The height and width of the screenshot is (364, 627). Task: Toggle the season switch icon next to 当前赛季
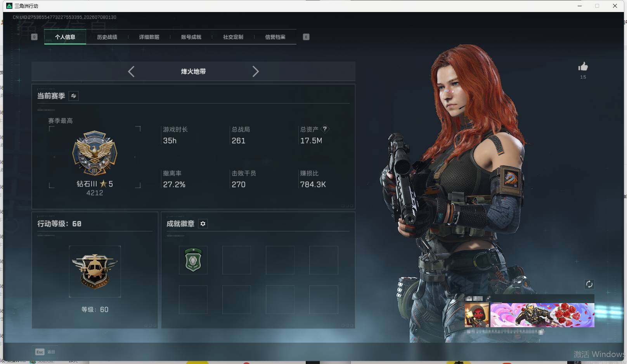pos(73,96)
